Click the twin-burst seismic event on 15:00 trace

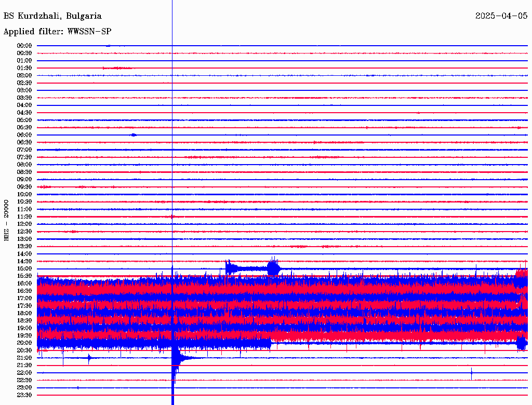tap(253, 267)
